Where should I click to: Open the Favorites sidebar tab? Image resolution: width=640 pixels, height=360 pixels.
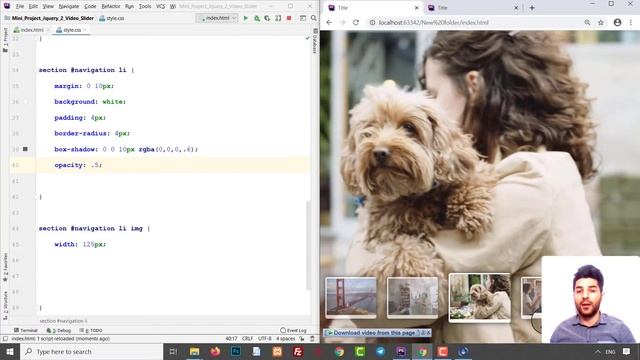coord(5,267)
